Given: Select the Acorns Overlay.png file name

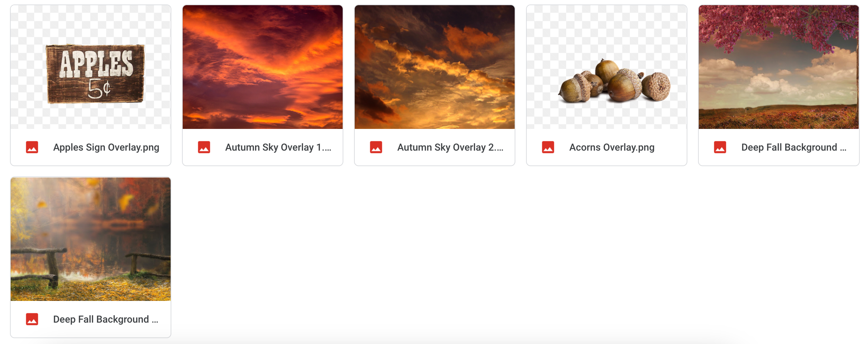Looking at the screenshot, I should [612, 148].
